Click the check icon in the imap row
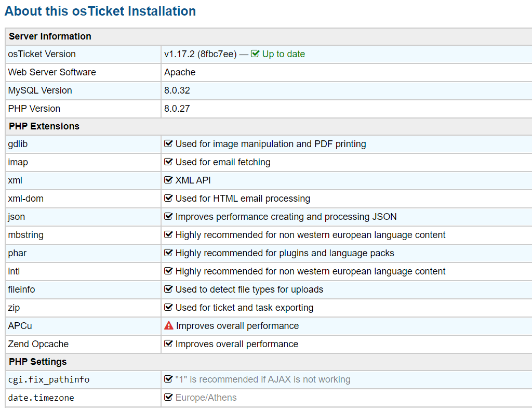The width and height of the screenshot is (532, 408). 168,162
